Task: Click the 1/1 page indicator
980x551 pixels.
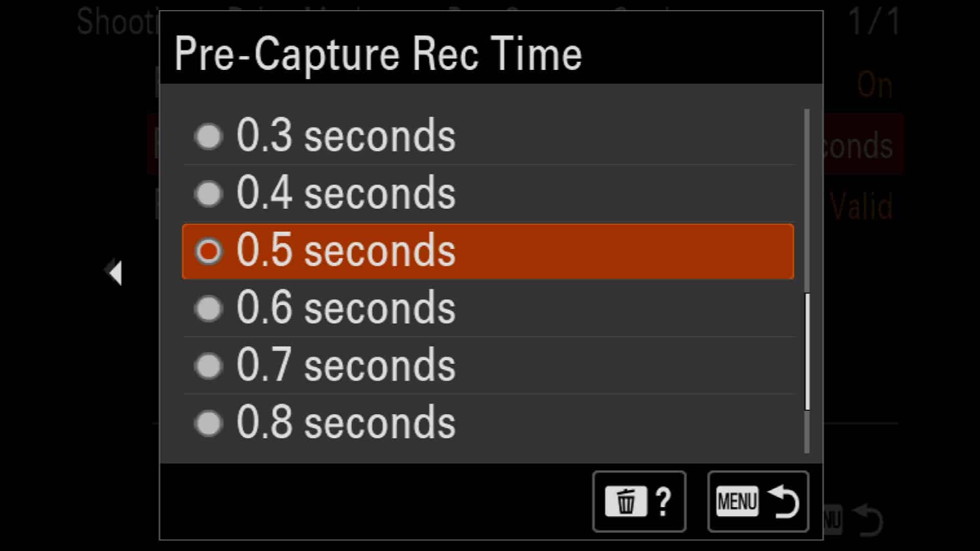Action: click(x=874, y=22)
